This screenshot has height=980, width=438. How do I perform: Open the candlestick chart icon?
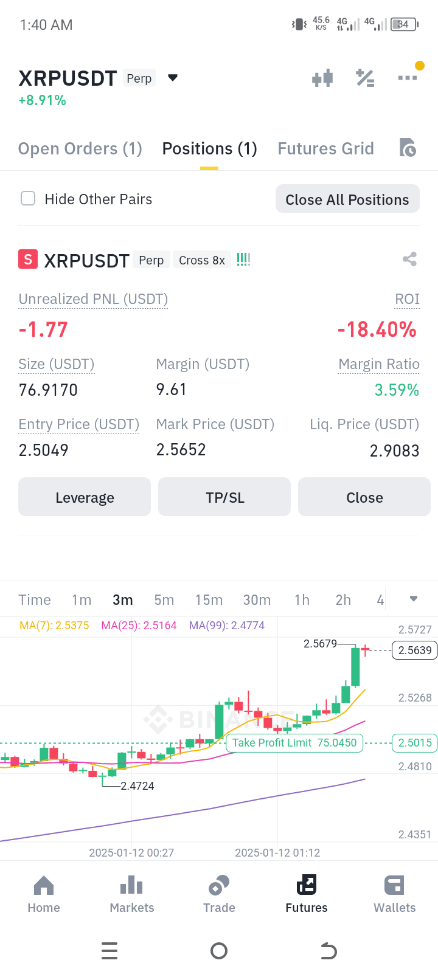click(x=322, y=78)
